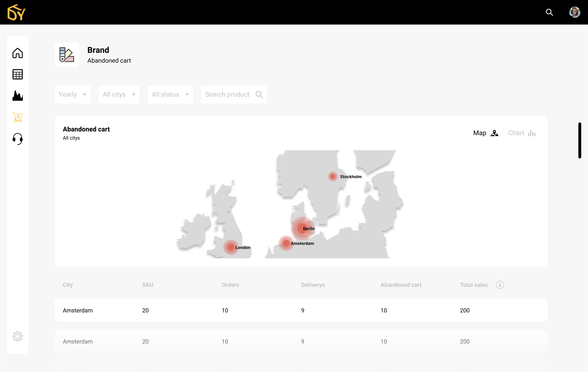
Task: Click the Stockholm hotspot on map
Action: 333,177
